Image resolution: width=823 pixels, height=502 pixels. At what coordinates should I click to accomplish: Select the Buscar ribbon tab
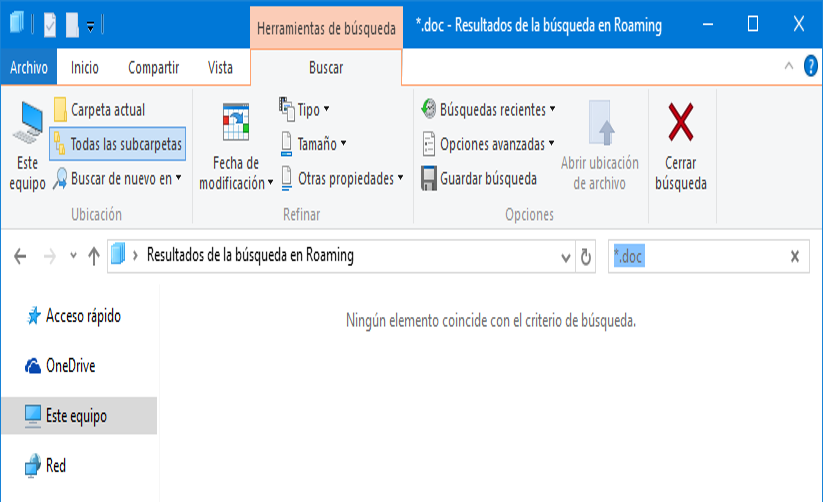click(326, 67)
